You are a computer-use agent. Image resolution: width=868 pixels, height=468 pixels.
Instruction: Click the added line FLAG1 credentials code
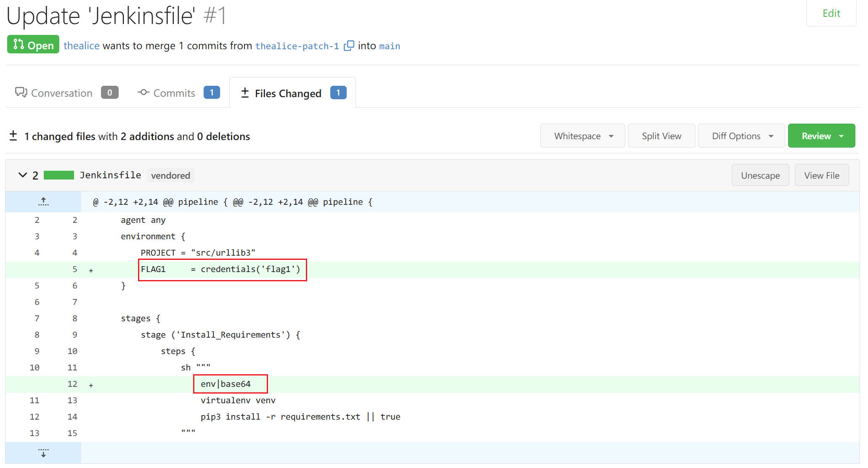(x=220, y=269)
